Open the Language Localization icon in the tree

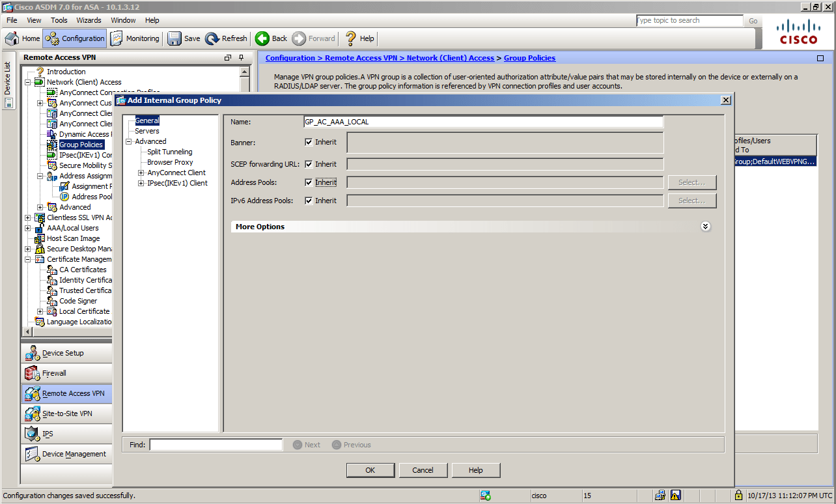click(40, 322)
